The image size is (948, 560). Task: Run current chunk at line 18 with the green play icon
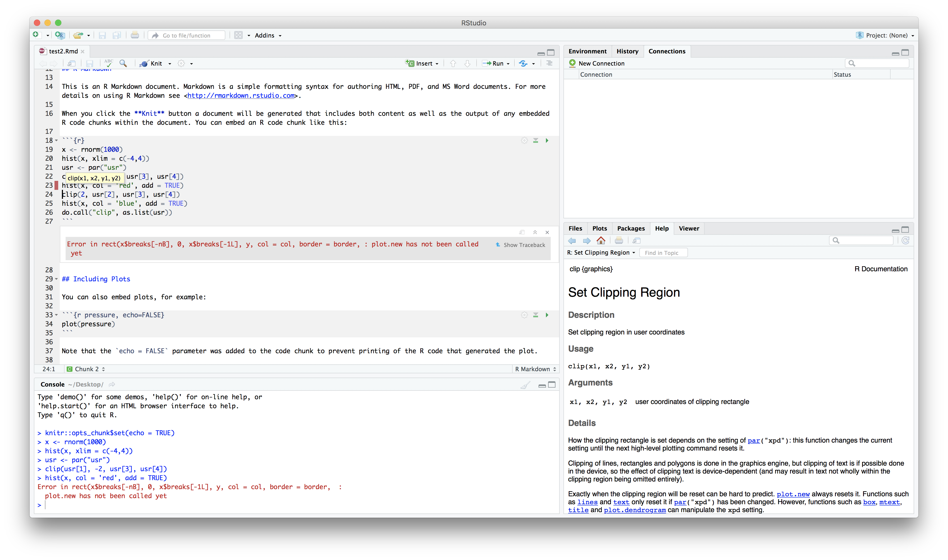(x=547, y=140)
